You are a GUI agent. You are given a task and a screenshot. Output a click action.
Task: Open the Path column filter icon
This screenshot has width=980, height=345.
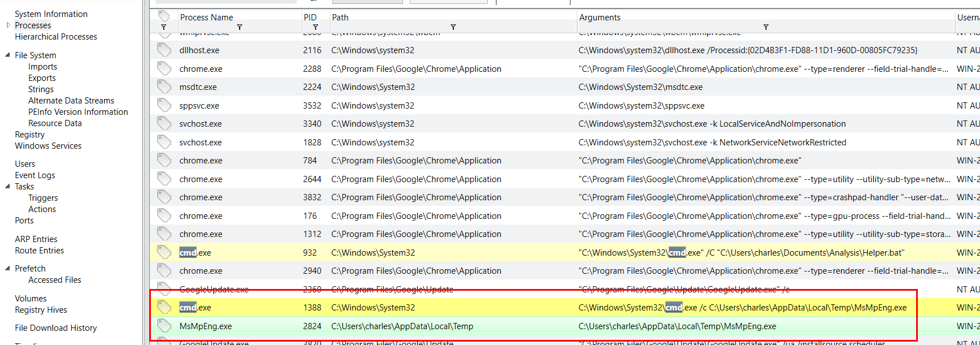click(453, 27)
